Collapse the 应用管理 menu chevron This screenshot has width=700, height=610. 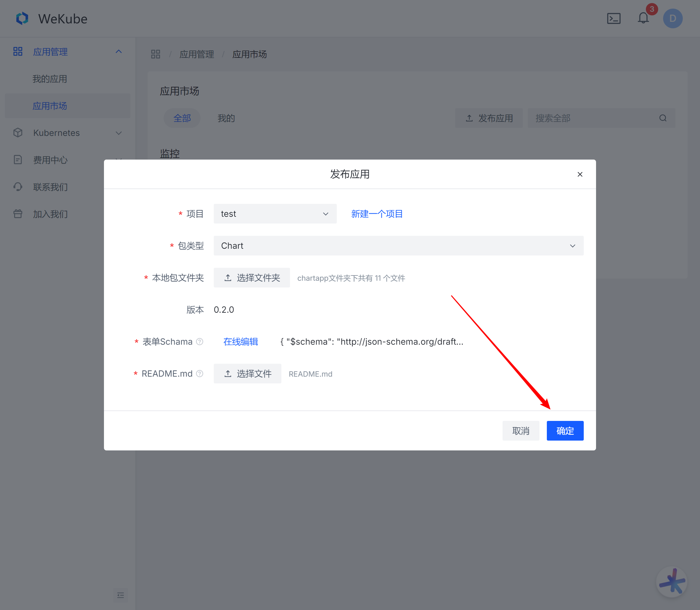point(118,51)
